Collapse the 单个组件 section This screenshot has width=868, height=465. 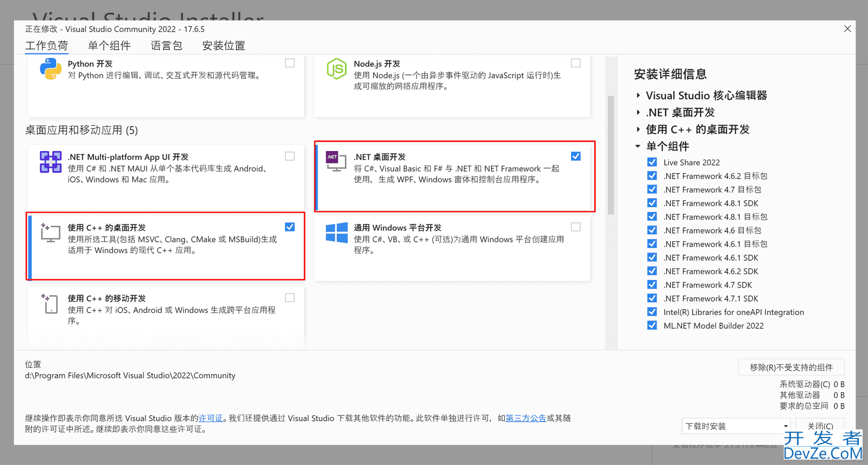pyautogui.click(x=638, y=146)
